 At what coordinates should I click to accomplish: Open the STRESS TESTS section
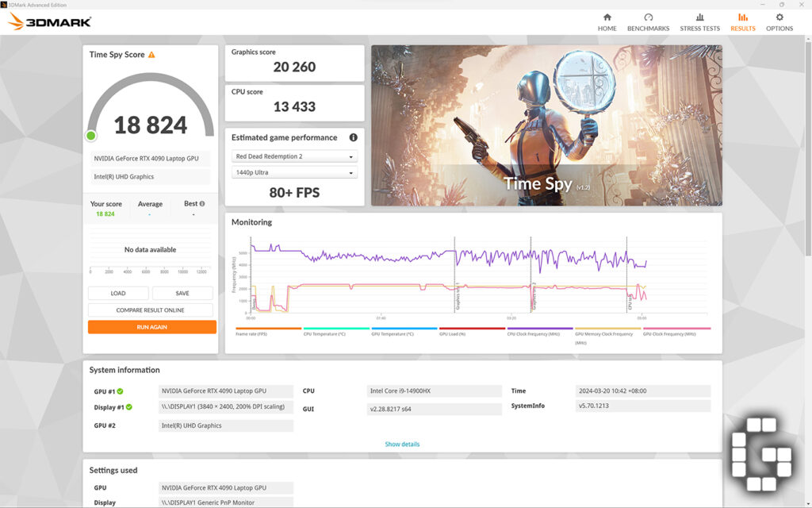coord(699,22)
